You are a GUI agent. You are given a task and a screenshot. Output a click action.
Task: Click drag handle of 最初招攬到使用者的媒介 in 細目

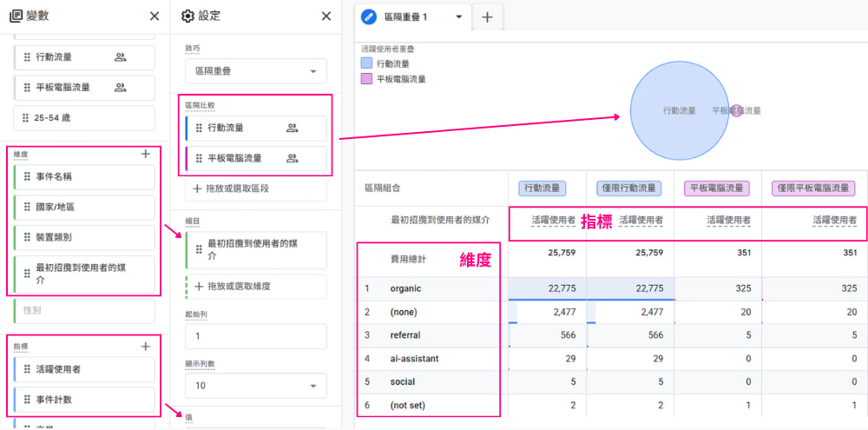pyautogui.click(x=199, y=249)
